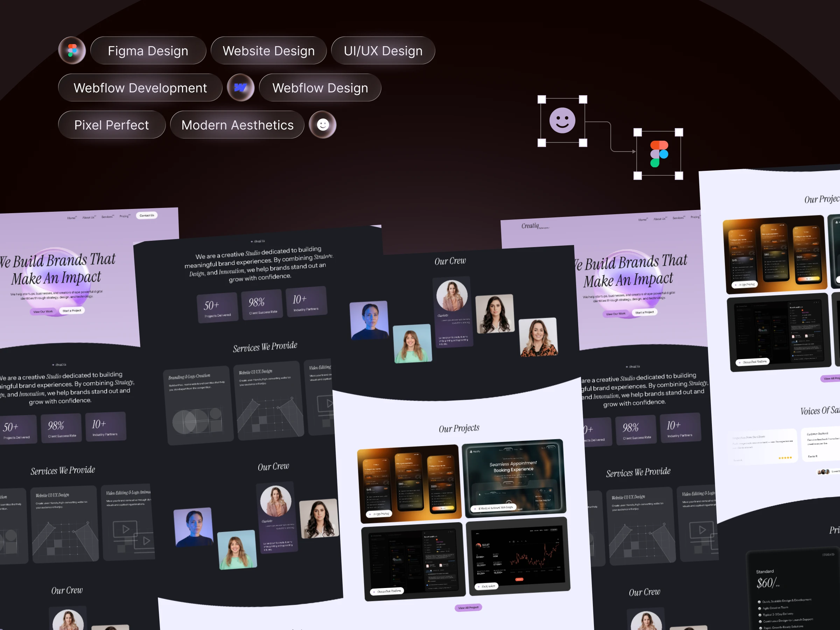
Task: Open the Pricing nav link on left mockup
Action: pos(124,216)
